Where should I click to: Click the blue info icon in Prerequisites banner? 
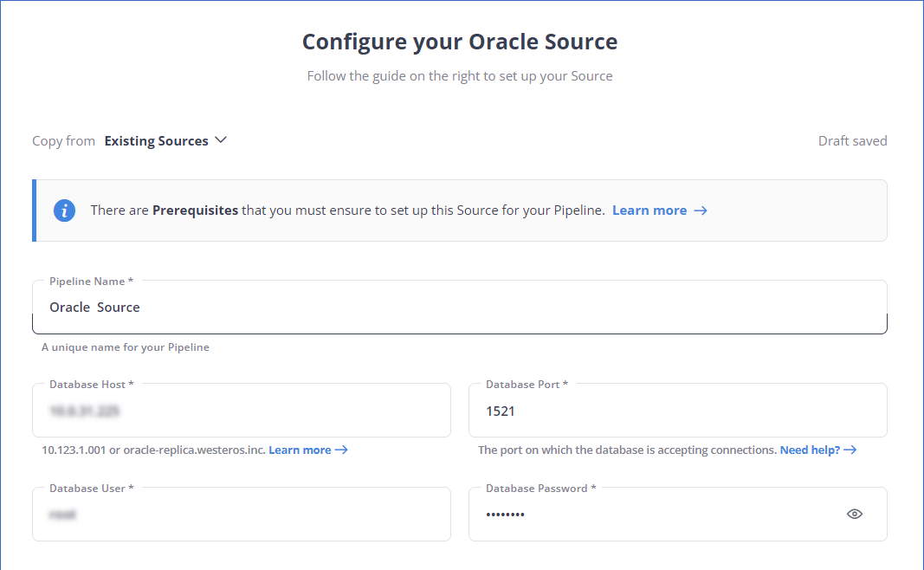[x=64, y=211]
